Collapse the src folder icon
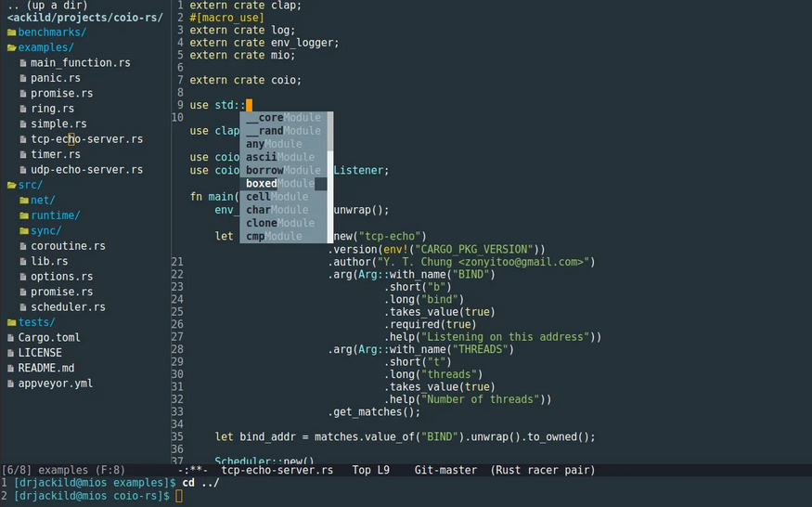This screenshot has height=507, width=812. coord(11,185)
